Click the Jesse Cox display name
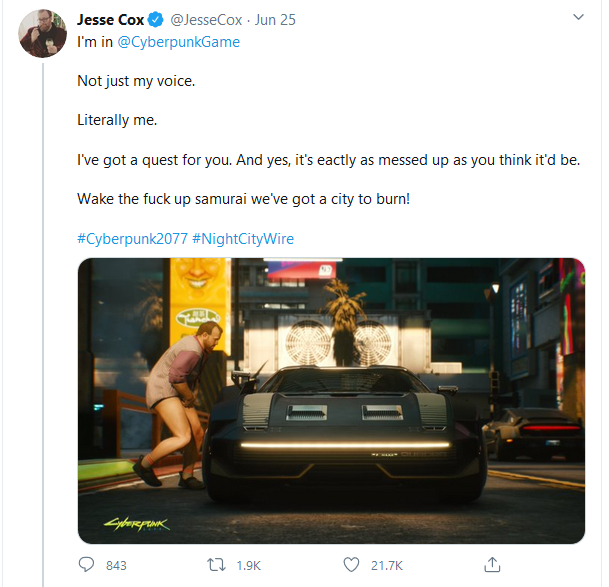The width and height of the screenshot is (609, 587). pyautogui.click(x=110, y=19)
